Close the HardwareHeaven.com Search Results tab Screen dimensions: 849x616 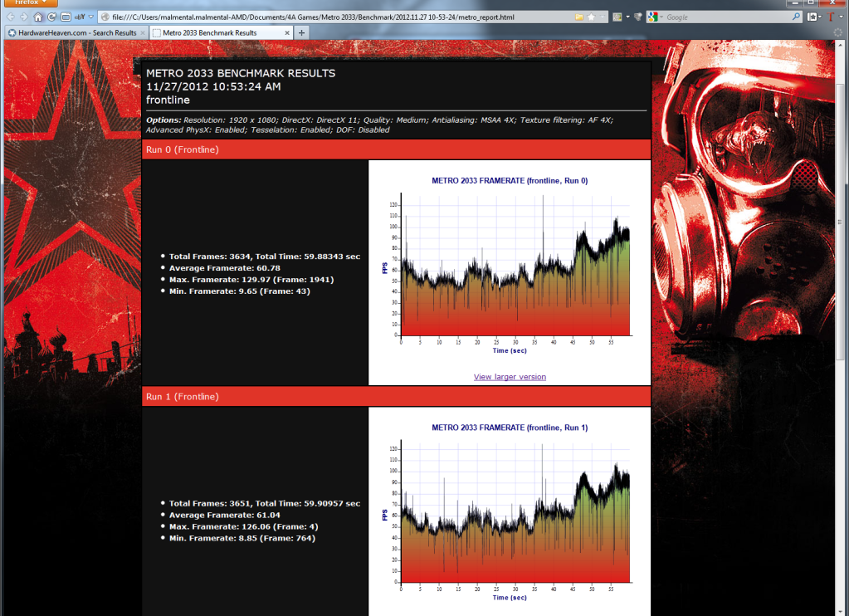pos(143,32)
